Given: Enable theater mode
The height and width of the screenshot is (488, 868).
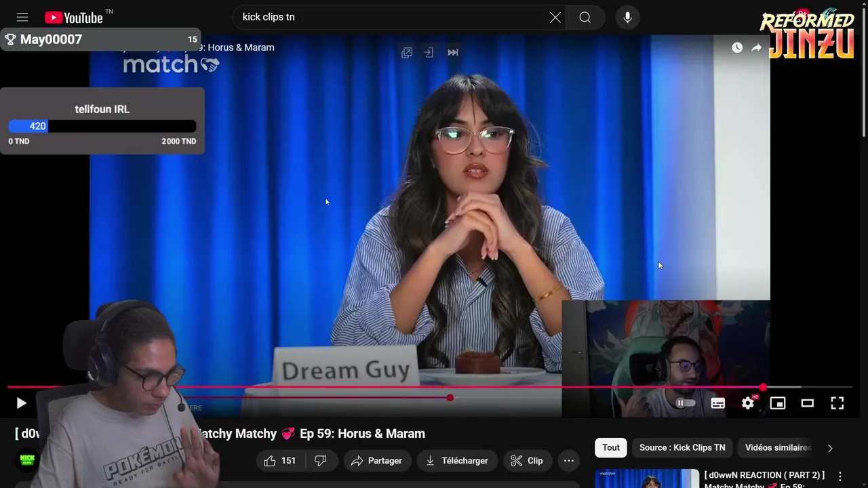Looking at the screenshot, I should click(808, 403).
